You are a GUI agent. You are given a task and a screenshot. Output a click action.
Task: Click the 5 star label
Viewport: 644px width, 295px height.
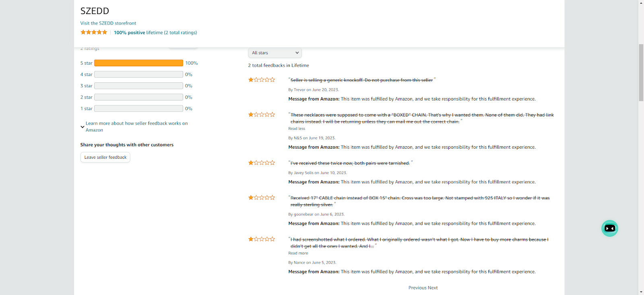click(86, 63)
